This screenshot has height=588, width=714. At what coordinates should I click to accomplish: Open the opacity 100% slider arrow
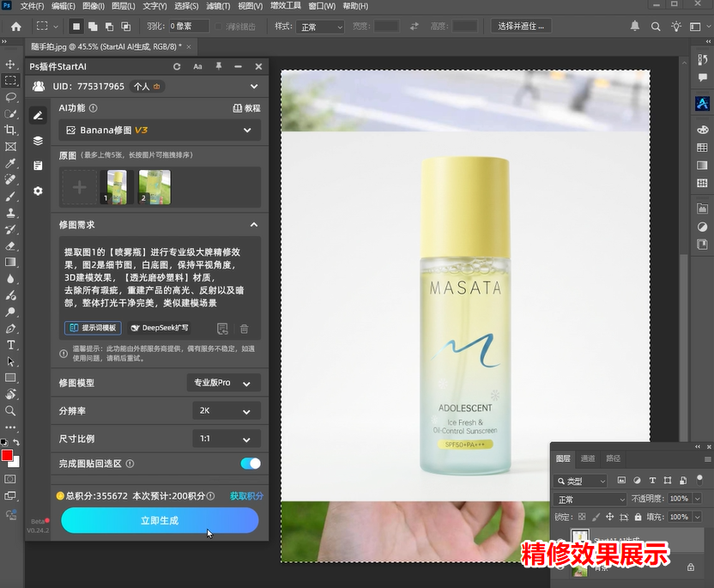coord(697,499)
